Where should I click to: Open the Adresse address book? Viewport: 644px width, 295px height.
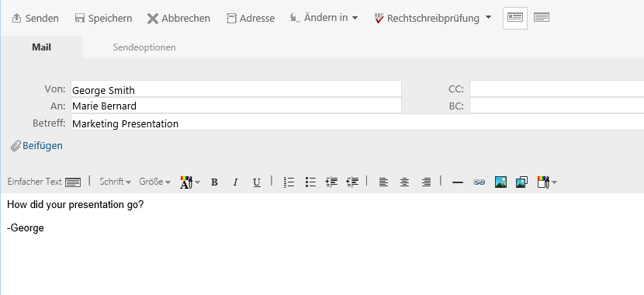point(251,19)
